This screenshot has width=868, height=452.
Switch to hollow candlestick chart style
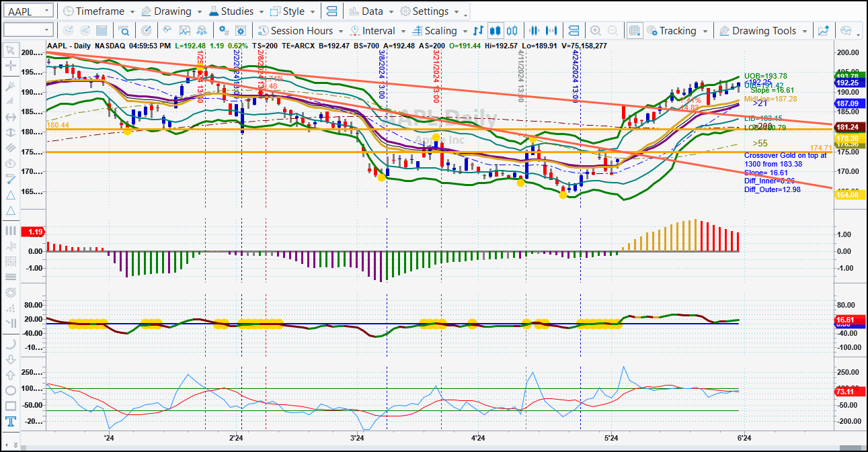tap(513, 30)
